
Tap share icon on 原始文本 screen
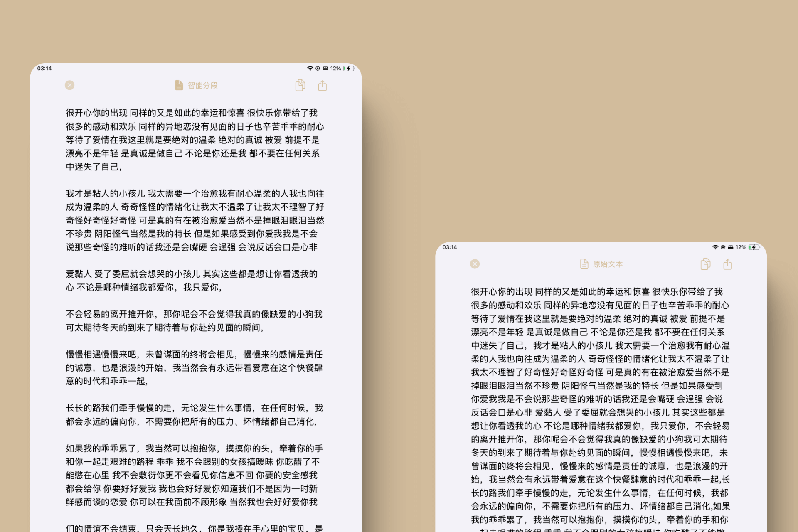728,264
